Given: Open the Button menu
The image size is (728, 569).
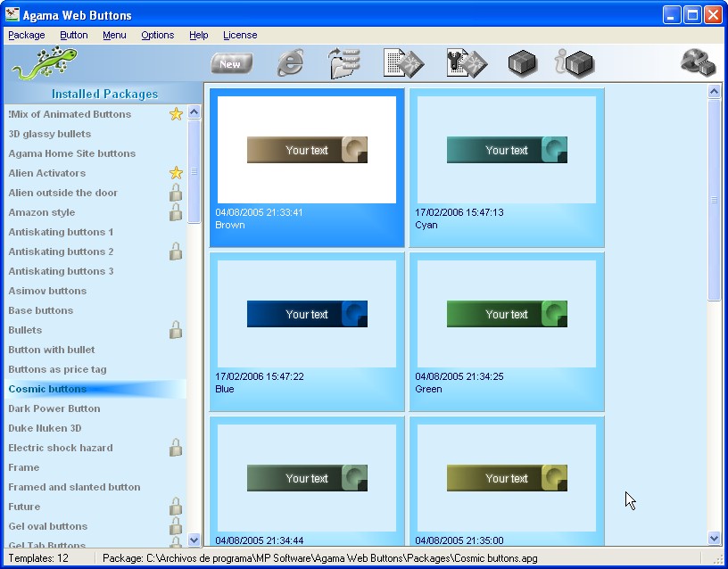Looking at the screenshot, I should coord(74,36).
